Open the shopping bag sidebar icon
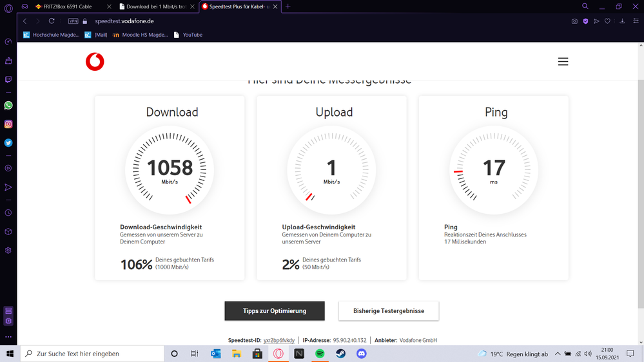 click(x=8, y=61)
